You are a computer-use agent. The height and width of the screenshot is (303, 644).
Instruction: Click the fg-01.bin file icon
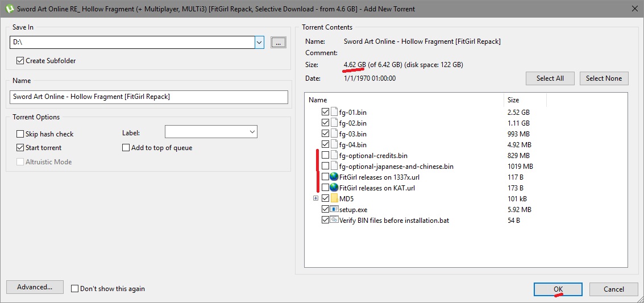(x=334, y=112)
